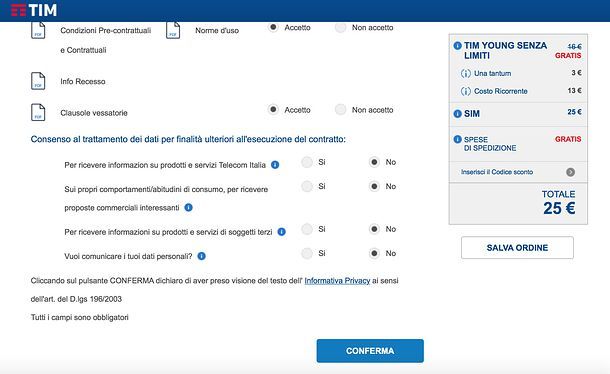Open Clausole vessatorie text link
610x374 pixels.
click(x=94, y=113)
